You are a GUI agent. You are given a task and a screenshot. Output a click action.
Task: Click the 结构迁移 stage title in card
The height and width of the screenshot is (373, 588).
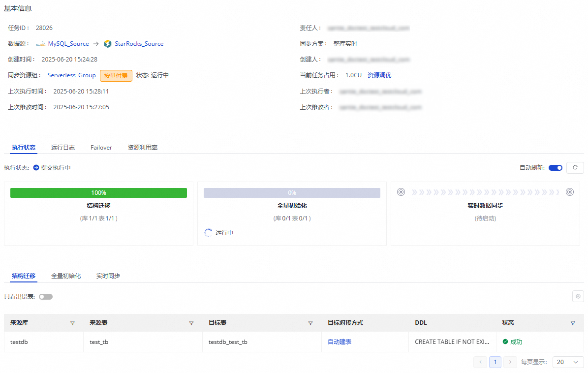point(98,205)
